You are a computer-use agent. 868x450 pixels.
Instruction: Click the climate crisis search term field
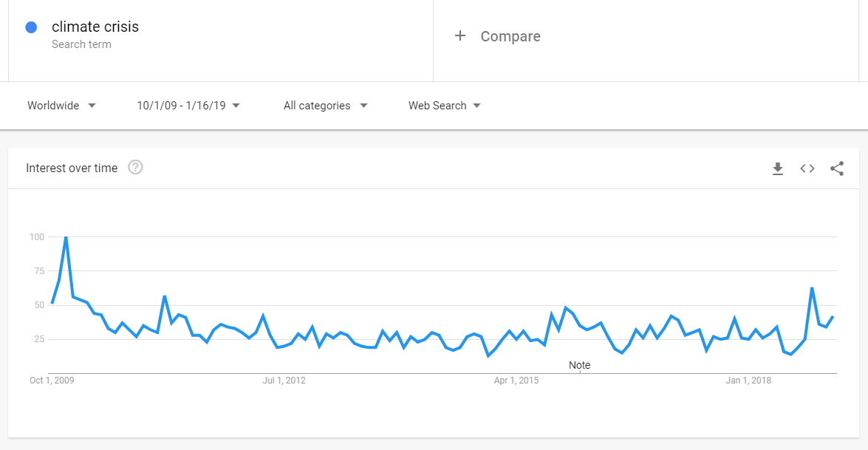point(95,27)
